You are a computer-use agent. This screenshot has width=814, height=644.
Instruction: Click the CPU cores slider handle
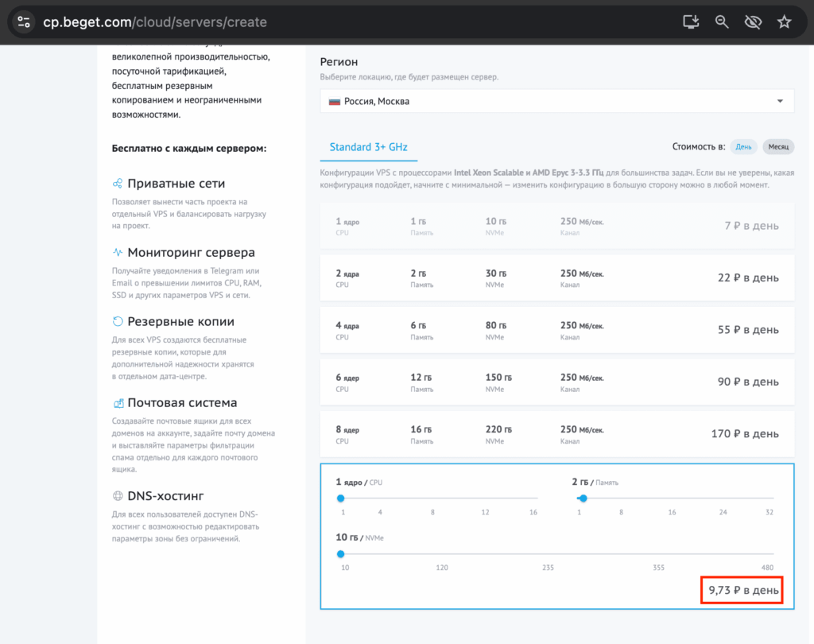click(x=341, y=499)
